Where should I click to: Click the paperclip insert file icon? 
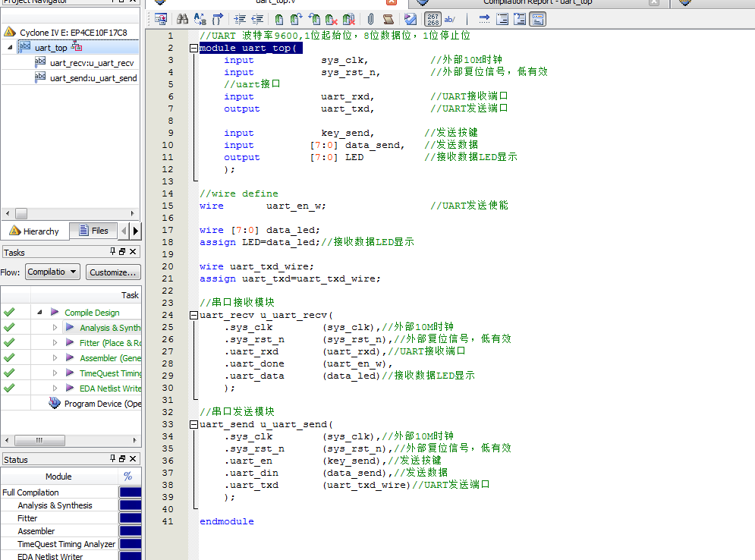(x=370, y=19)
